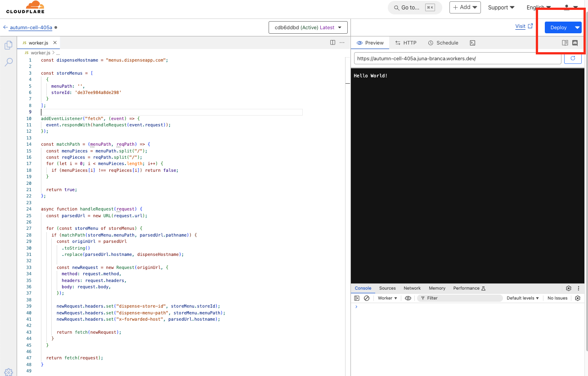Click the Cloudflare logo
Image resolution: width=588 pixels, height=376 pixels.
25,8
